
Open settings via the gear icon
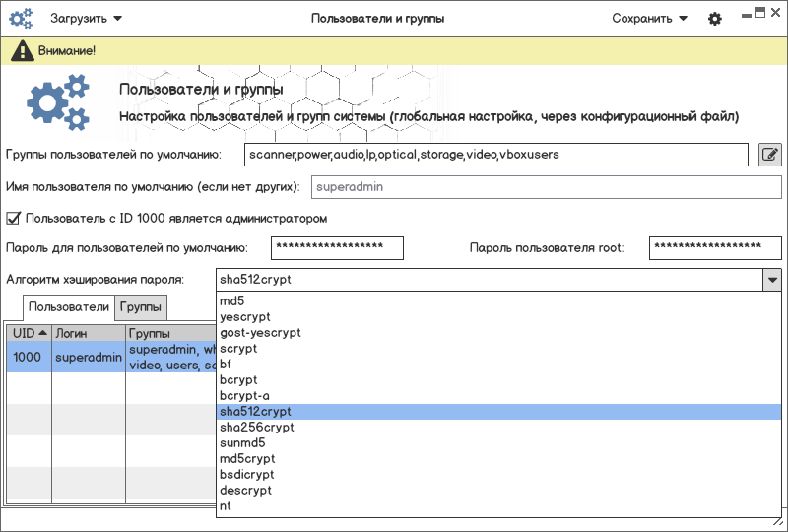(x=715, y=19)
